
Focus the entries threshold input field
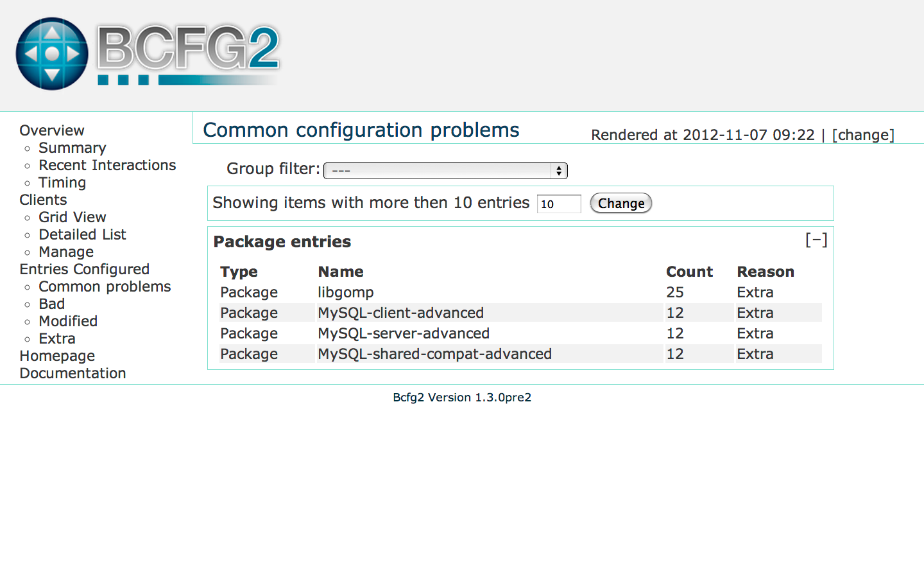pos(559,204)
